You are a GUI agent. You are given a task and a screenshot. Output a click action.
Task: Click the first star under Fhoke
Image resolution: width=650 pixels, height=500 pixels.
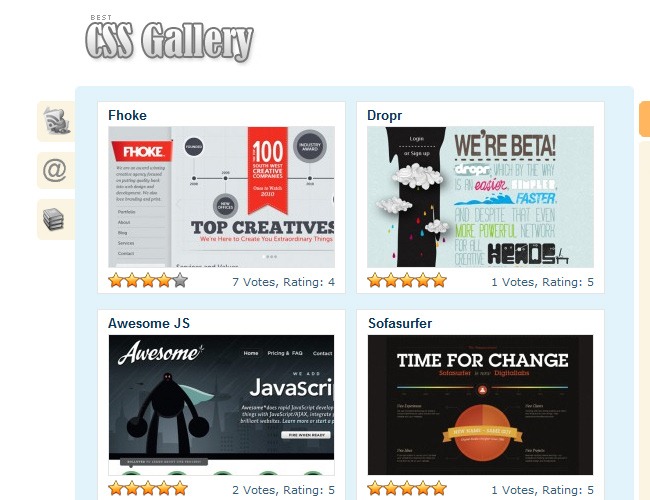(x=116, y=281)
